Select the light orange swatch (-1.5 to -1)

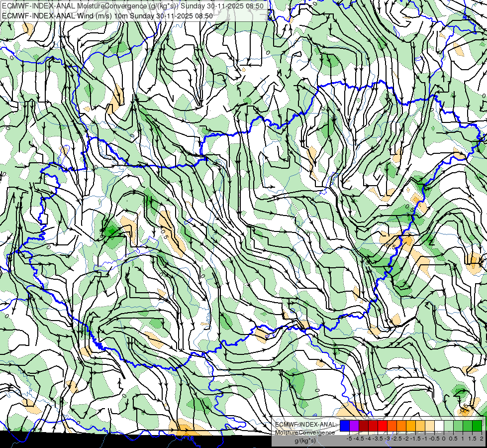420,426
